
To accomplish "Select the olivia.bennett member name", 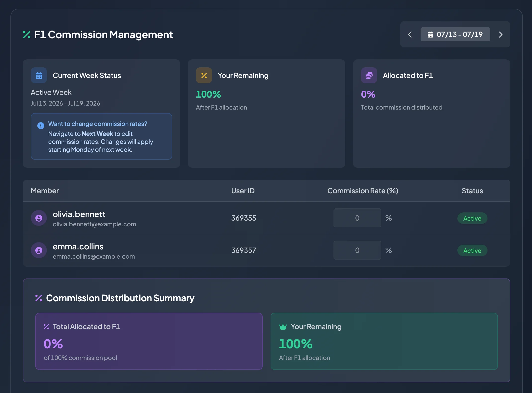I will click(x=79, y=214).
